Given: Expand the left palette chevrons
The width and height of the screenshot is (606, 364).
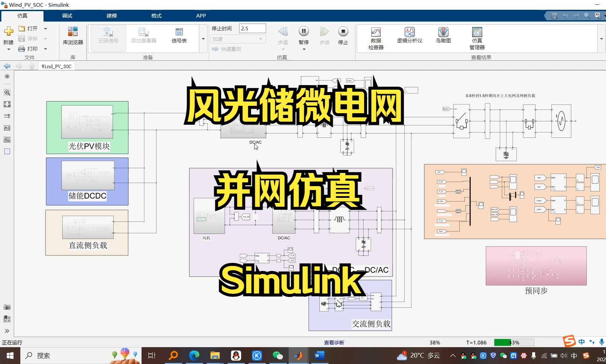Looking at the screenshot, I should 7,331.
